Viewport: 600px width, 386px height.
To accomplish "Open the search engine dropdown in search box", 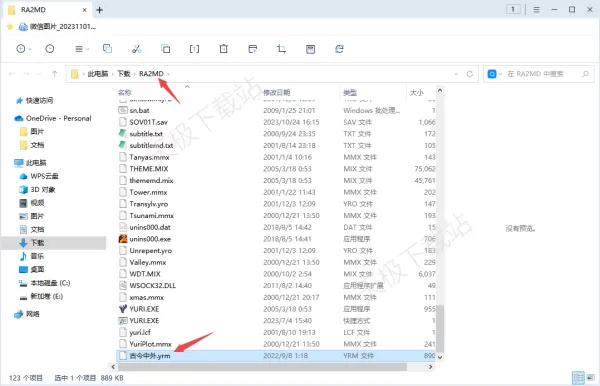I will coord(501,74).
